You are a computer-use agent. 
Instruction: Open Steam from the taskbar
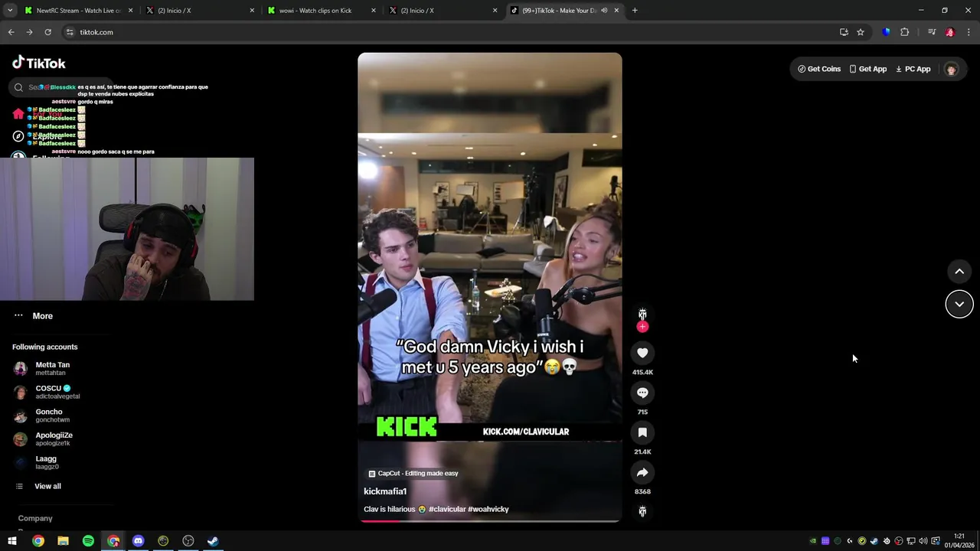[213, 541]
